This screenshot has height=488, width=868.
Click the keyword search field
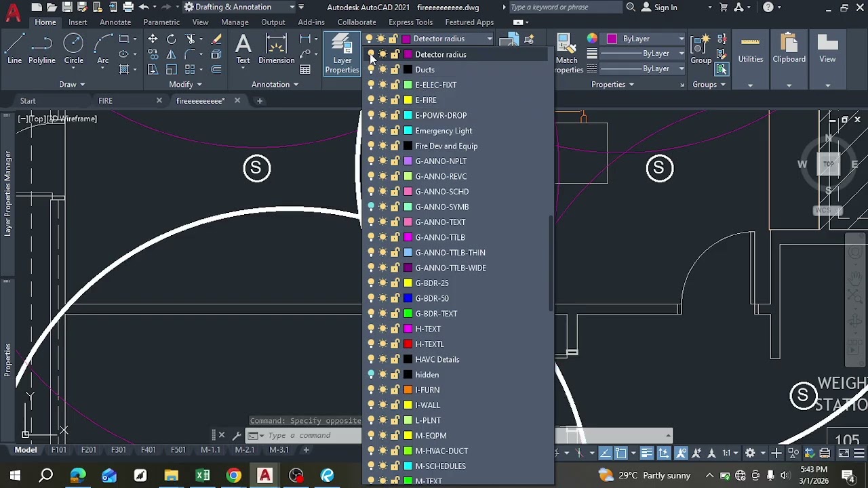565,7
